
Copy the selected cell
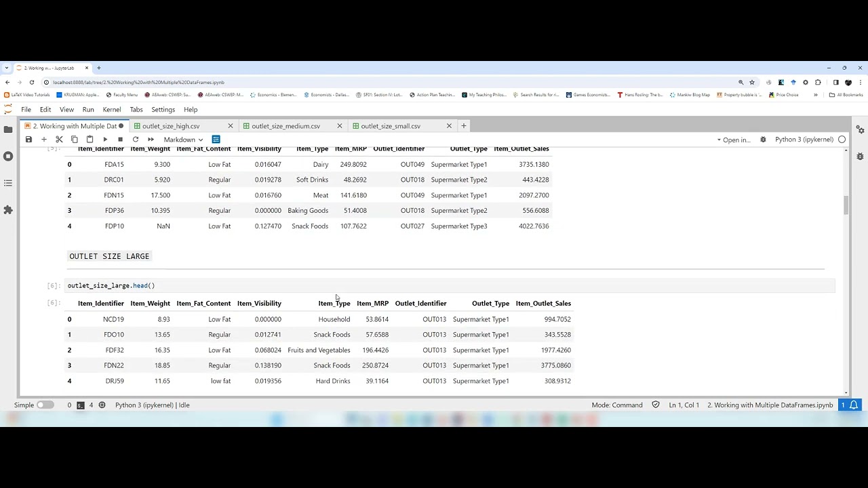[75, 140]
